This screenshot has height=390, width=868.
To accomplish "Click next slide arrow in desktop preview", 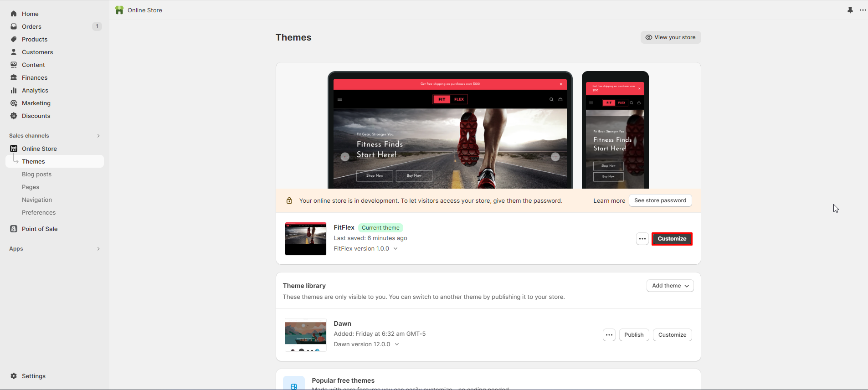I will click(555, 157).
